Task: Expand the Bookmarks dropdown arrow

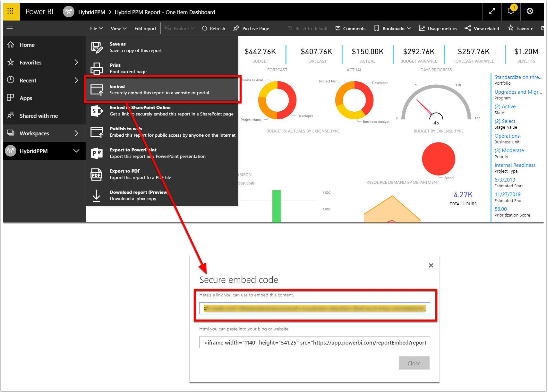Action: [409, 28]
